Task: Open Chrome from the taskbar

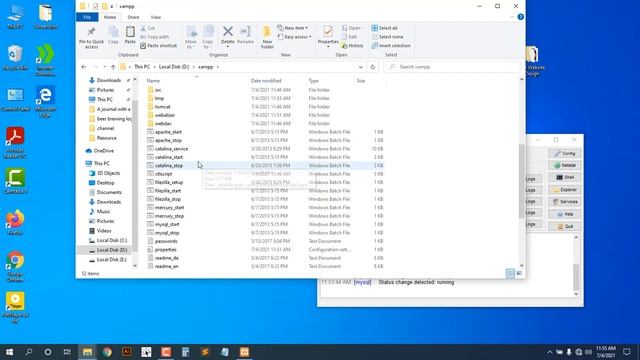Action: coord(107,352)
